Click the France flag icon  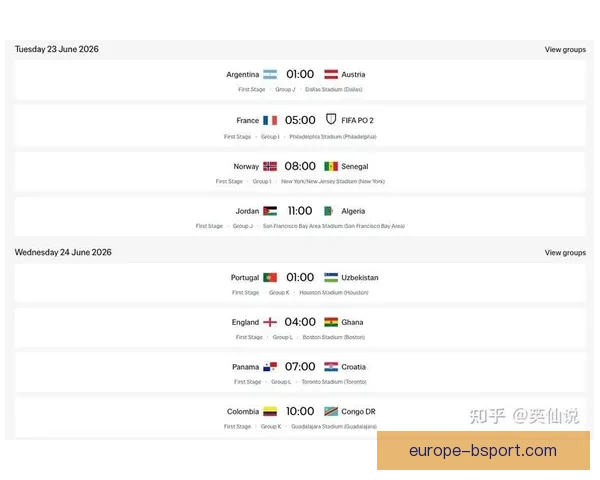tap(269, 120)
